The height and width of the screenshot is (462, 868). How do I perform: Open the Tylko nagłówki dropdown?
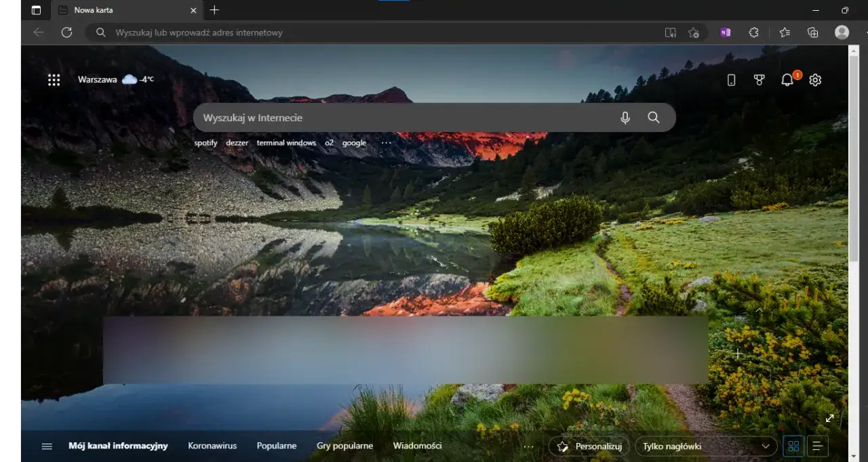click(x=705, y=446)
